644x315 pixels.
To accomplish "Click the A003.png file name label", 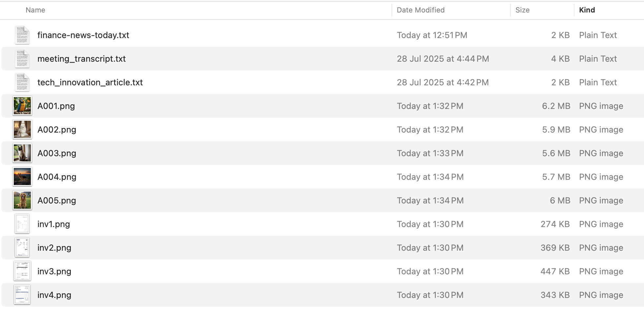I will tap(57, 153).
